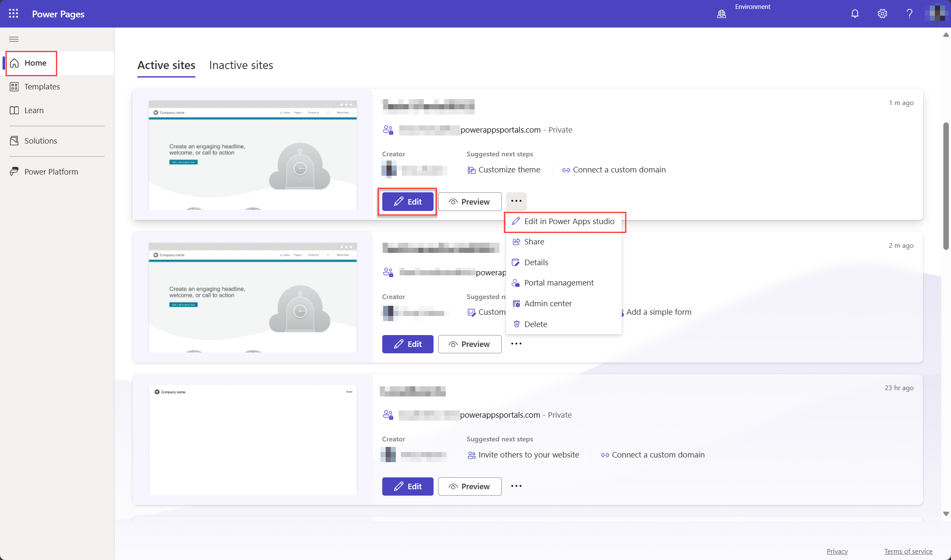Click the Settings gear icon in header

(882, 13)
